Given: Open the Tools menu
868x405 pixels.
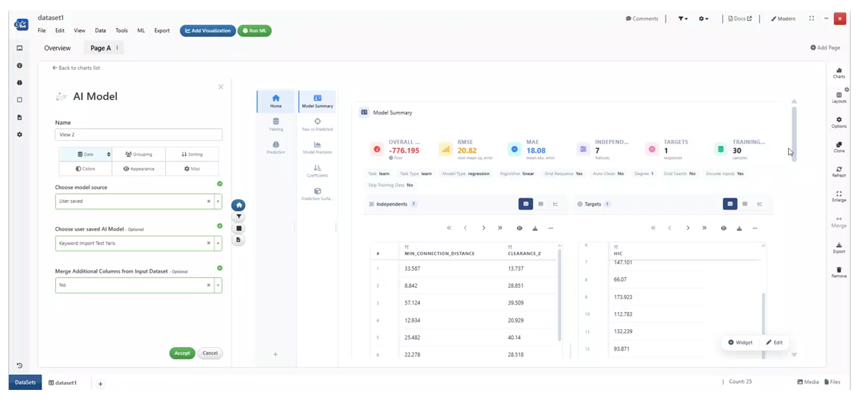Looking at the screenshot, I should tap(121, 31).
